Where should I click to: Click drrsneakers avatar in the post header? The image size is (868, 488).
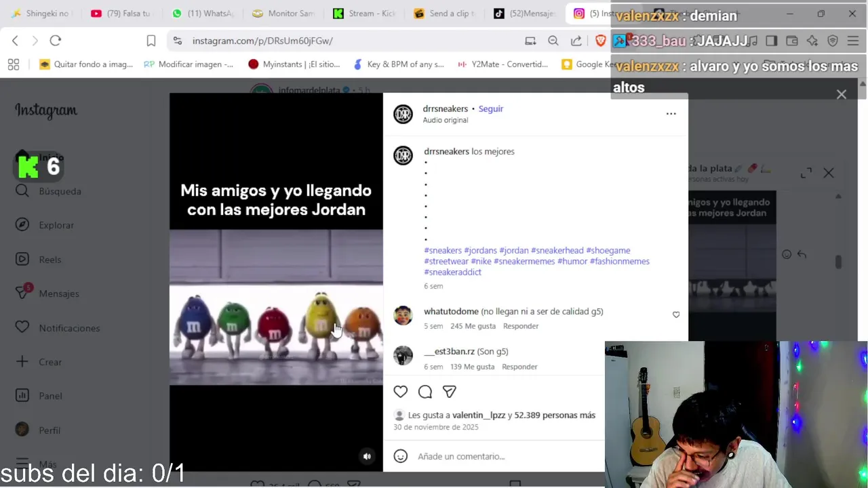[403, 114]
